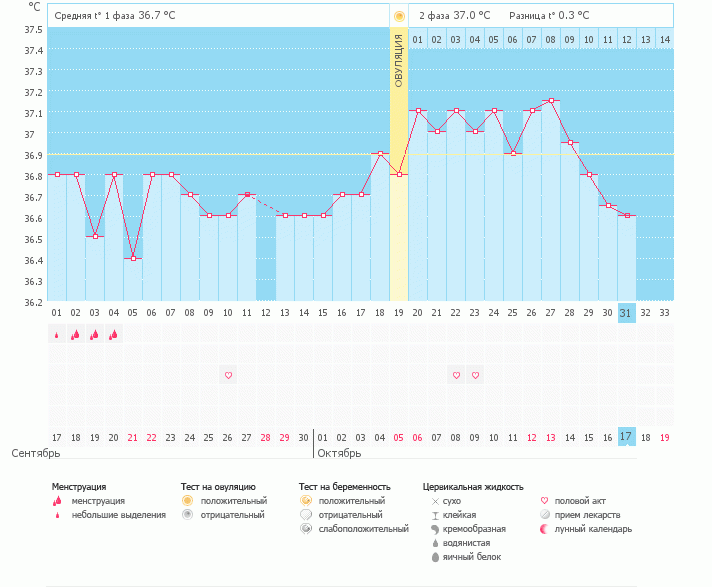712x587 pixels.
Task: Click the negative ovulation test legend icon
Action: (187, 515)
